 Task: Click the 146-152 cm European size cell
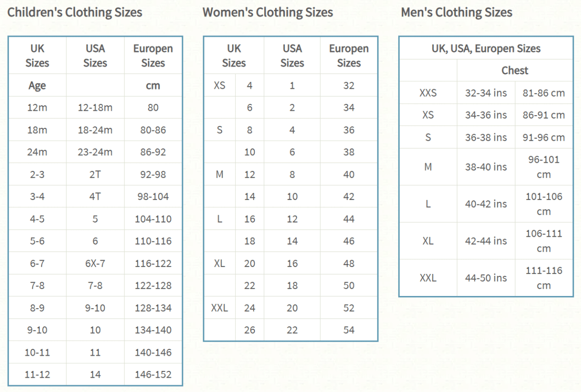point(153,374)
